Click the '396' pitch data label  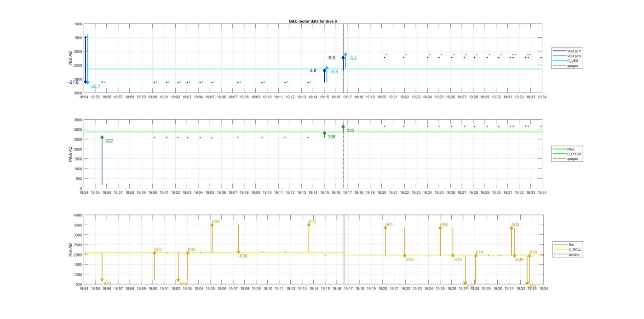coord(332,137)
